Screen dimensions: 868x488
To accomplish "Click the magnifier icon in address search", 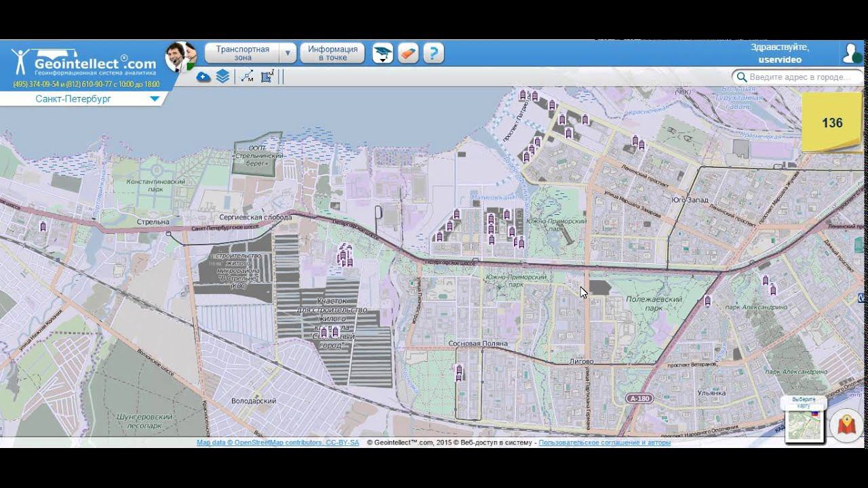I will coord(743,77).
